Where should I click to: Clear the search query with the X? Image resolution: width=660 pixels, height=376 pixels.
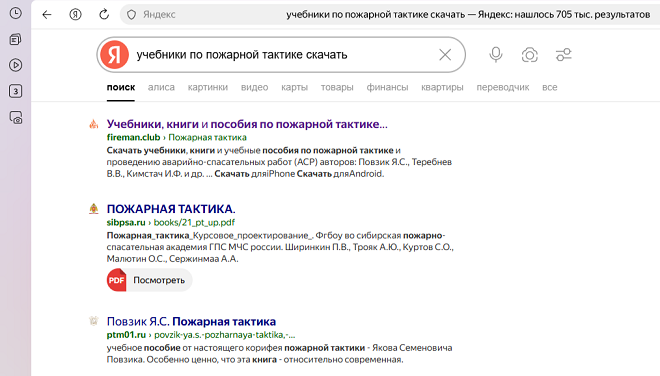tap(445, 55)
